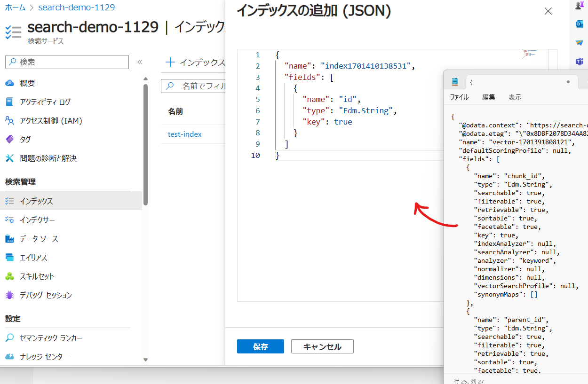
Task: Collapse the sidebar with the double chevron
Action: point(140,62)
